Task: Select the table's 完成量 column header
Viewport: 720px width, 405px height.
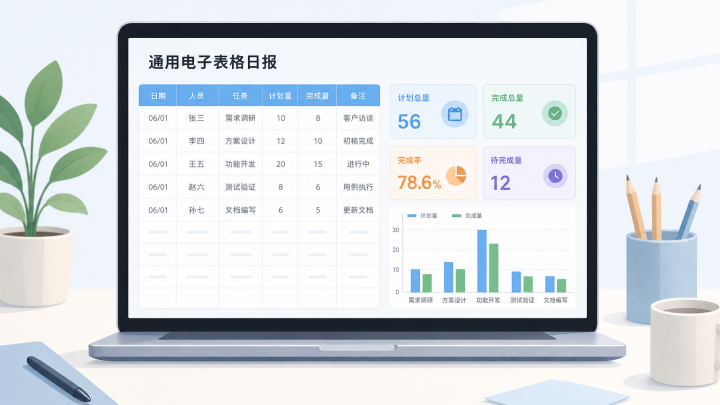Action: click(317, 96)
